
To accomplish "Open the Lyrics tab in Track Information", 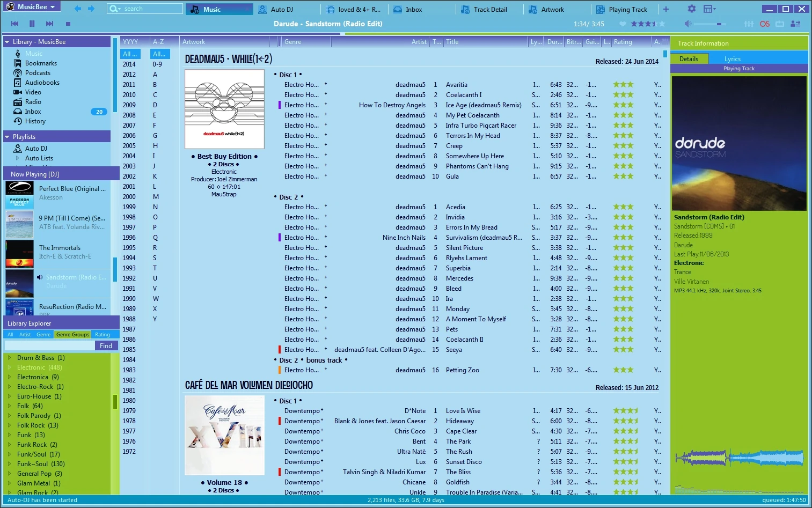I will coord(732,59).
